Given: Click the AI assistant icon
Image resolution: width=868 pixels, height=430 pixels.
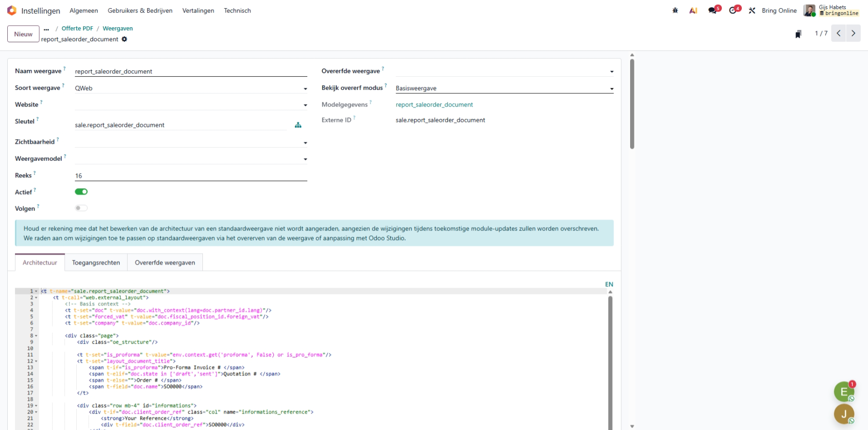Looking at the screenshot, I should (693, 10).
